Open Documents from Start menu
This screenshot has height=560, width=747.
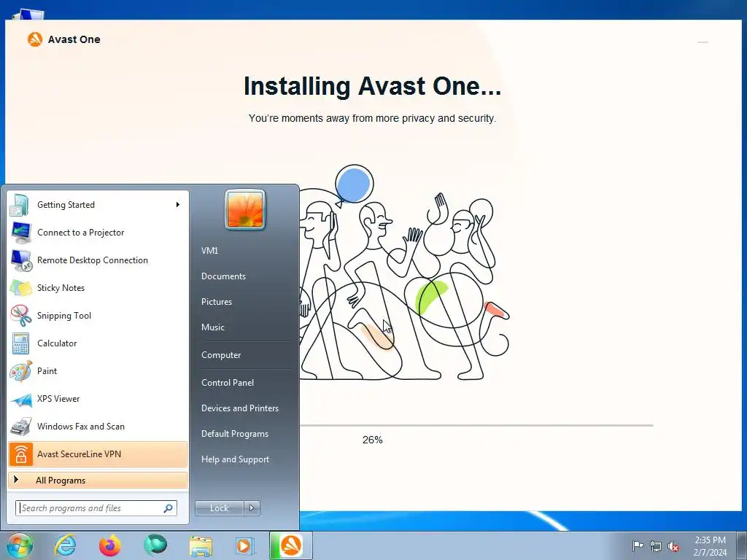pyautogui.click(x=223, y=276)
